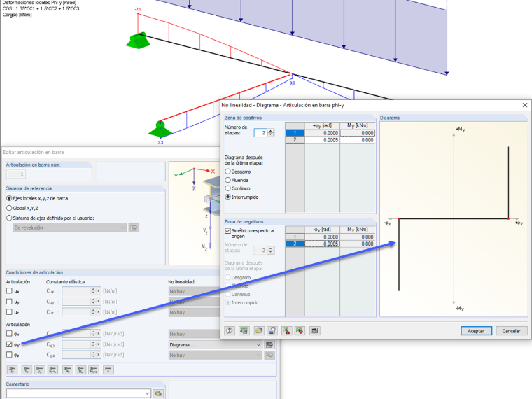This screenshot has width=532, height=399.
Task: Select the Vy shear hinge preset icon
Action: click(27, 370)
